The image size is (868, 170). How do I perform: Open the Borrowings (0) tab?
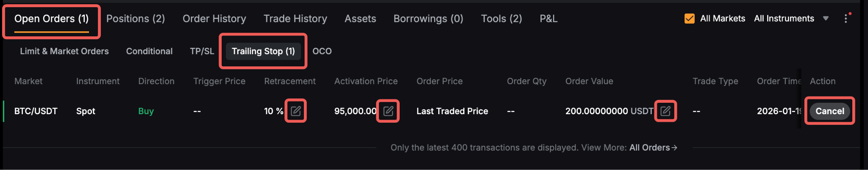[428, 19]
